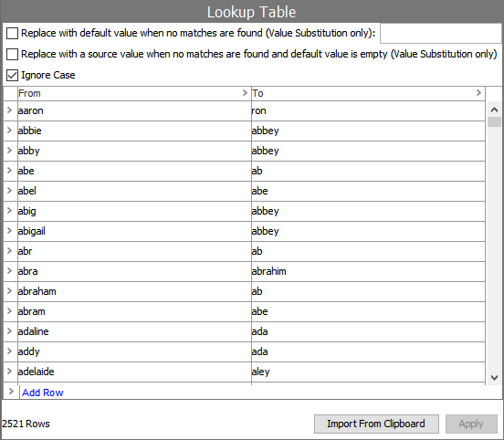Uncheck the Ignore Case checkbox

pos(12,75)
